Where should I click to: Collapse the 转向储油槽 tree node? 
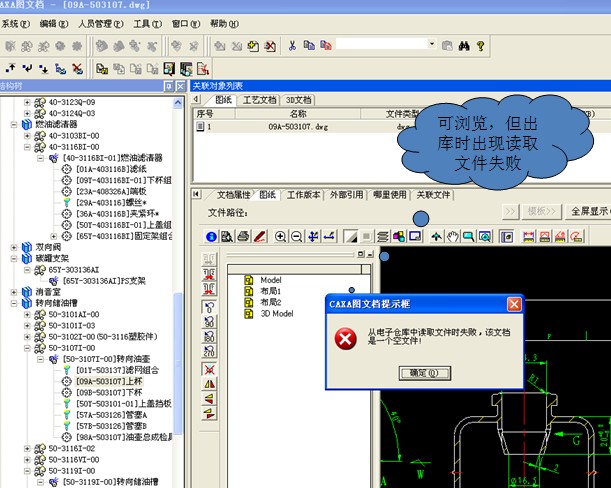click(14, 303)
